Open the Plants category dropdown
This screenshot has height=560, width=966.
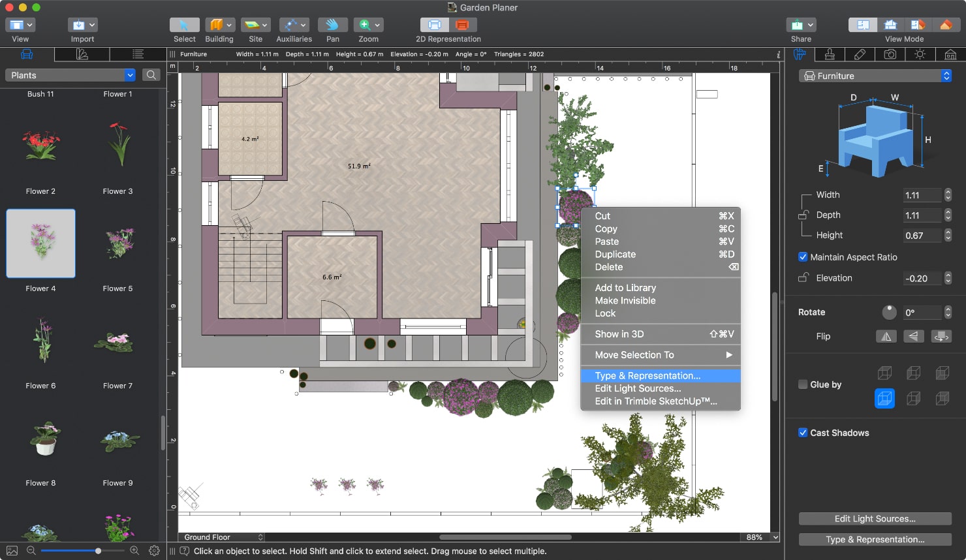pyautogui.click(x=70, y=75)
